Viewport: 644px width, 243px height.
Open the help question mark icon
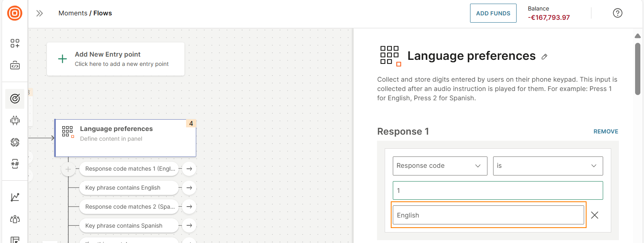[618, 13]
